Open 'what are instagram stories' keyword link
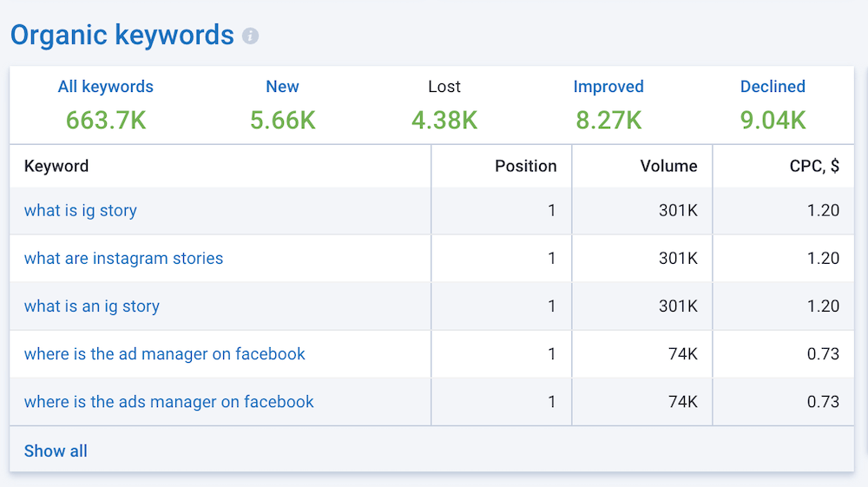868x487 pixels. pos(123,259)
